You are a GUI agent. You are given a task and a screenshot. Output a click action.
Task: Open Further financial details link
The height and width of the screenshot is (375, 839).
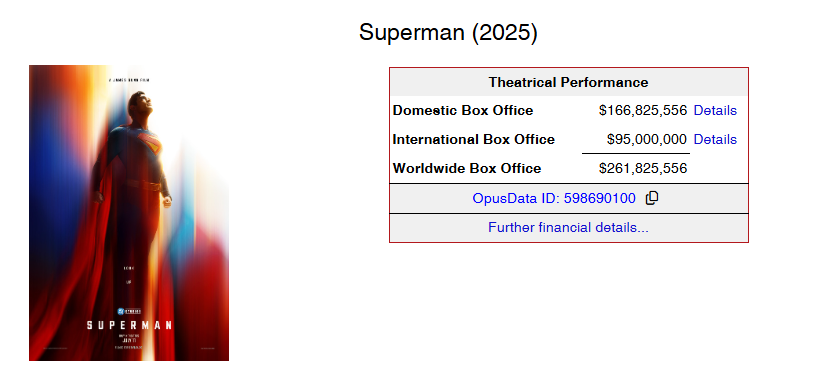tap(568, 227)
